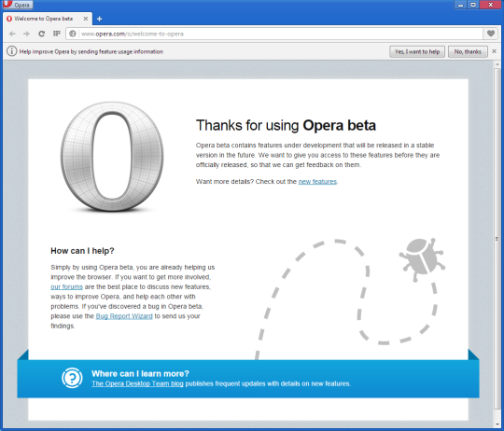Go back to the previous page

pyautogui.click(x=12, y=34)
